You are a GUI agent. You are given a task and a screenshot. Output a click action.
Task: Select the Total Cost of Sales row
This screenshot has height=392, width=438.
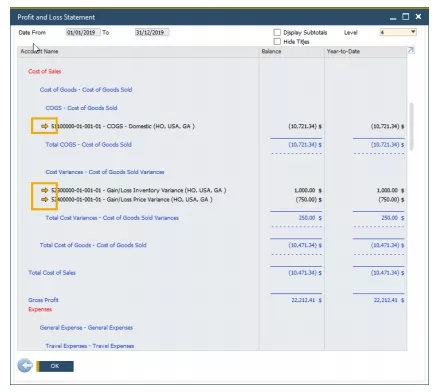[x=52, y=273]
